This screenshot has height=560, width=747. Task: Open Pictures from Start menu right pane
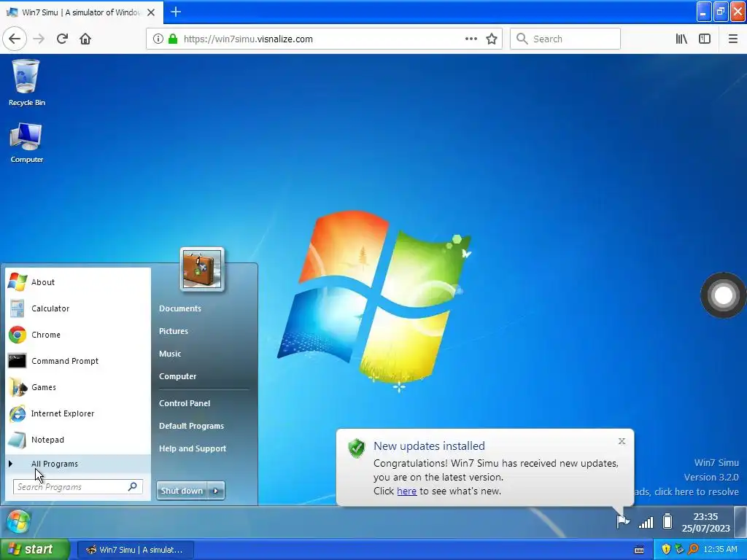pyautogui.click(x=174, y=331)
